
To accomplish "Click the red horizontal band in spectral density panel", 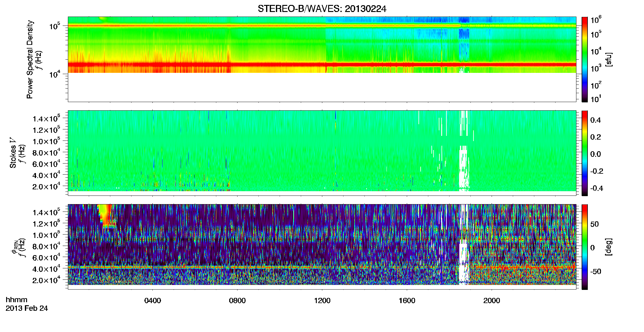I will click(322, 64).
